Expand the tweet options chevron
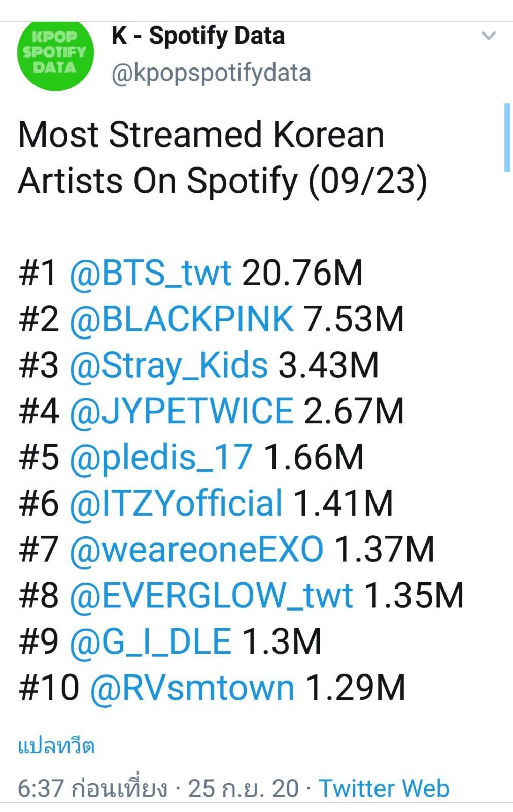This screenshot has height=812, width=513. 488,36
